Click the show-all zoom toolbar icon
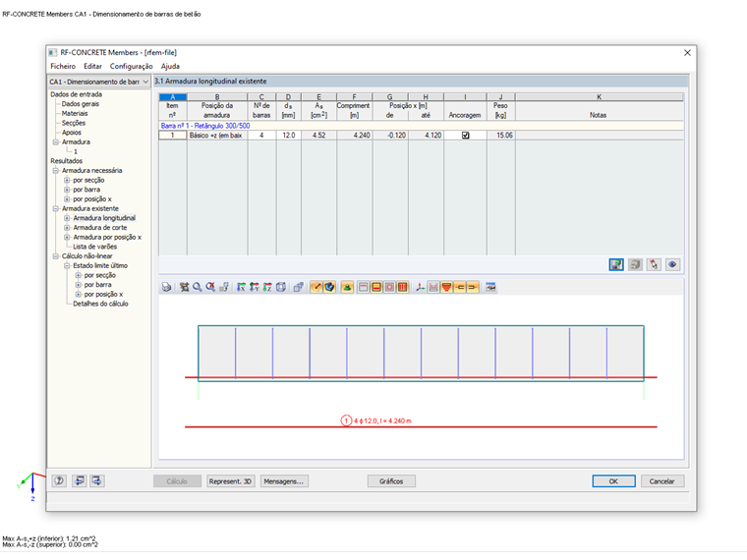Screen dimensions: 747x560 tap(184, 287)
